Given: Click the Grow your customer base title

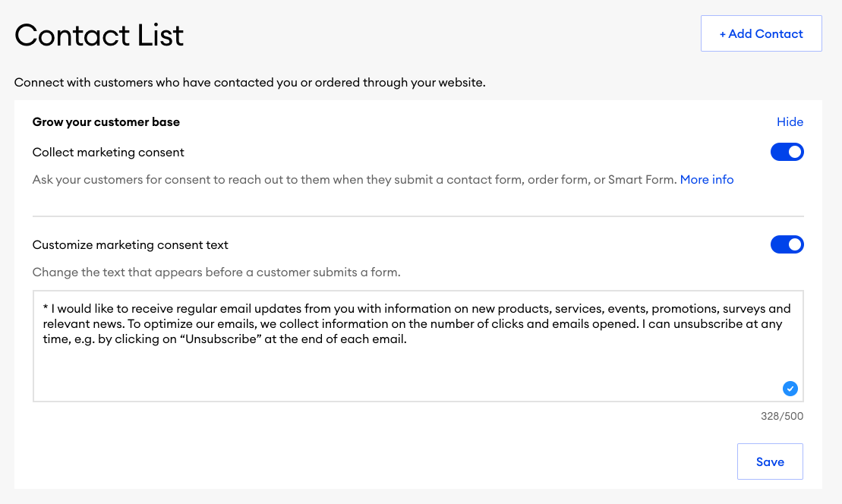Looking at the screenshot, I should 106,122.
